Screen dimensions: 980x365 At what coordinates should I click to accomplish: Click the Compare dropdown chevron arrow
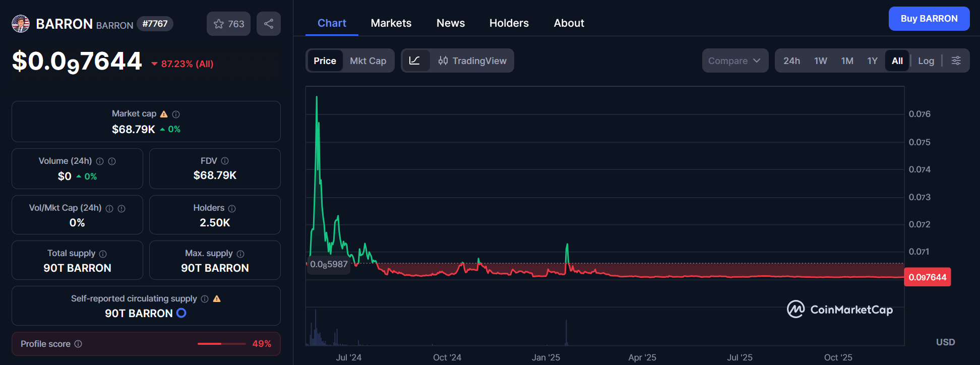click(x=757, y=60)
